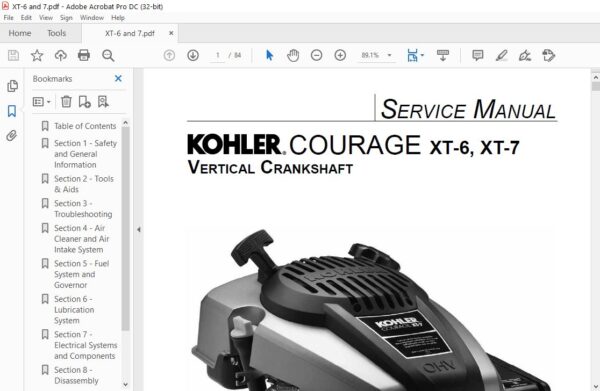
Task: Select the Hand pan tool
Action: click(x=293, y=55)
